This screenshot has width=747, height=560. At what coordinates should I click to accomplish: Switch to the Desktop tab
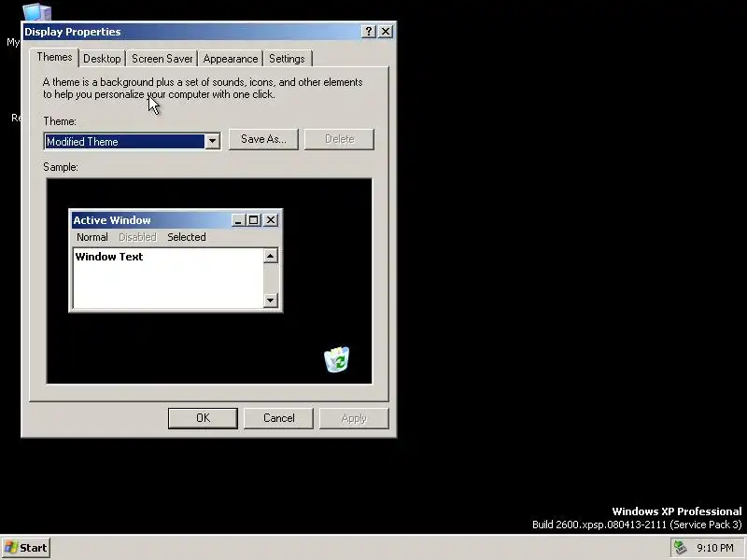(x=102, y=59)
